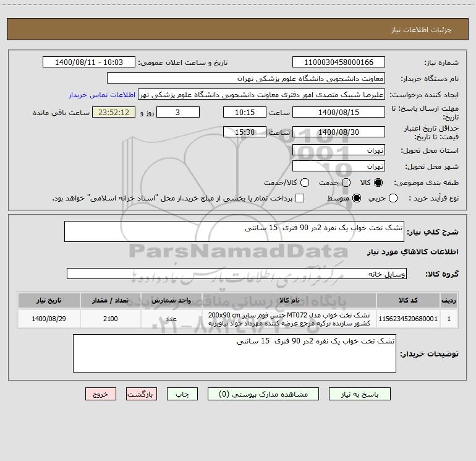Viewport: 476px width, 461px height.
Task: Click the remaining days field 3
Action: pos(178,112)
